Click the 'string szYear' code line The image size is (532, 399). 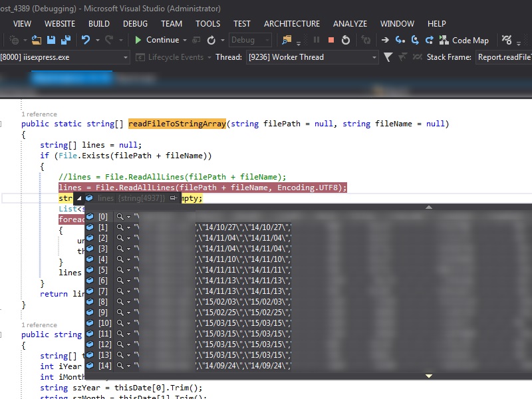(121, 388)
